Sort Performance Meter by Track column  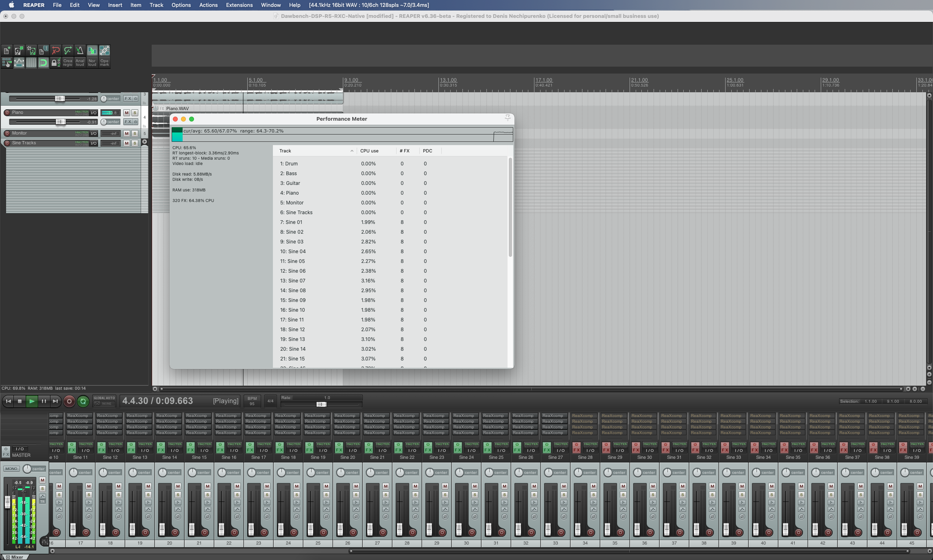point(315,151)
